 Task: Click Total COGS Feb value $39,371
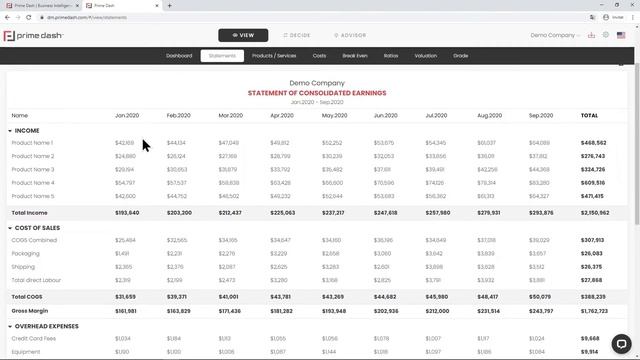[177, 297]
